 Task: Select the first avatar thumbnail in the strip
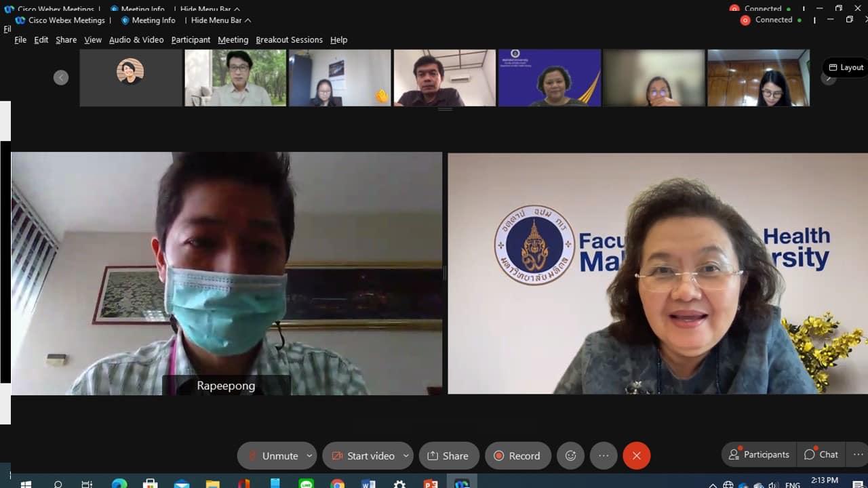pos(130,78)
